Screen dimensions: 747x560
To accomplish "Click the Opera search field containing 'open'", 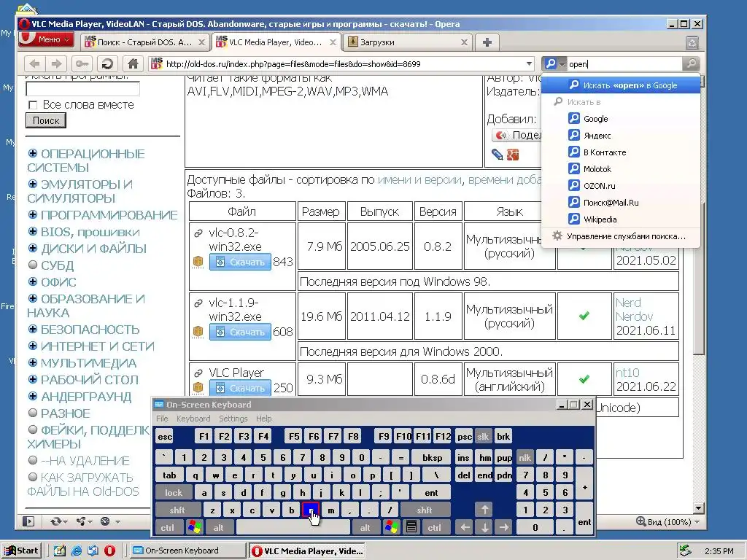I will pos(625,64).
